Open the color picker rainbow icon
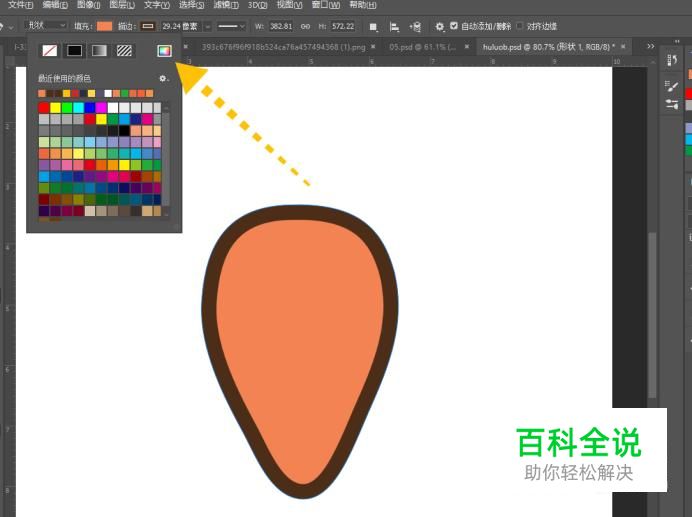The height and width of the screenshot is (517, 692). tap(164, 50)
